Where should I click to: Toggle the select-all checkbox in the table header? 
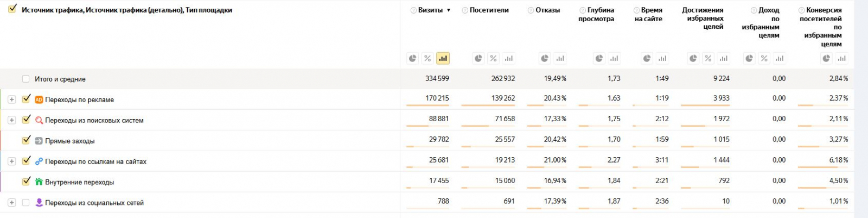coord(12,9)
